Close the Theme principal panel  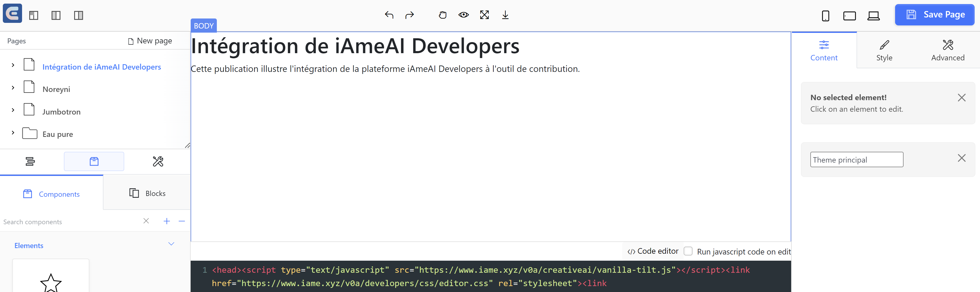coord(961,158)
